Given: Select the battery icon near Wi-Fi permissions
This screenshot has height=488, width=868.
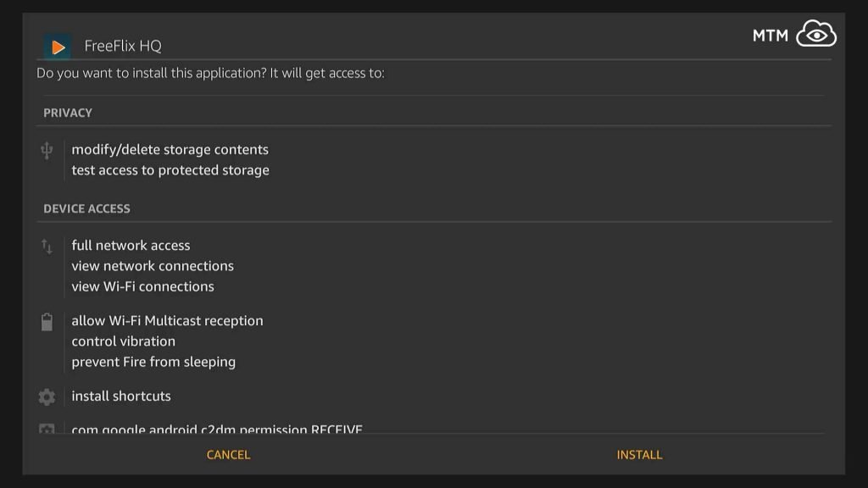Looking at the screenshot, I should point(46,322).
